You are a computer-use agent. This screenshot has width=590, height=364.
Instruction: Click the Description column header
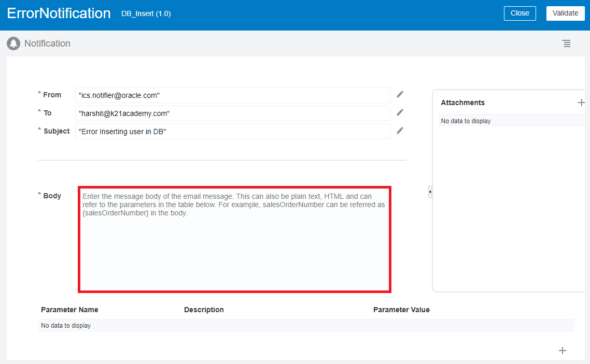[x=204, y=310]
